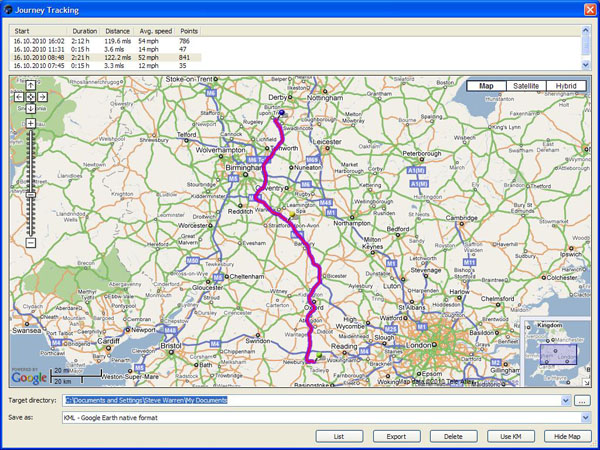This screenshot has width=600, height=450.
Task: Switch map to Map view
Action: (x=486, y=86)
